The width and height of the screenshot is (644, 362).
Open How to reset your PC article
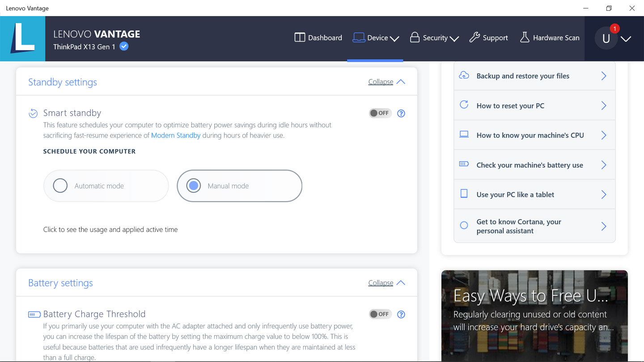click(534, 105)
